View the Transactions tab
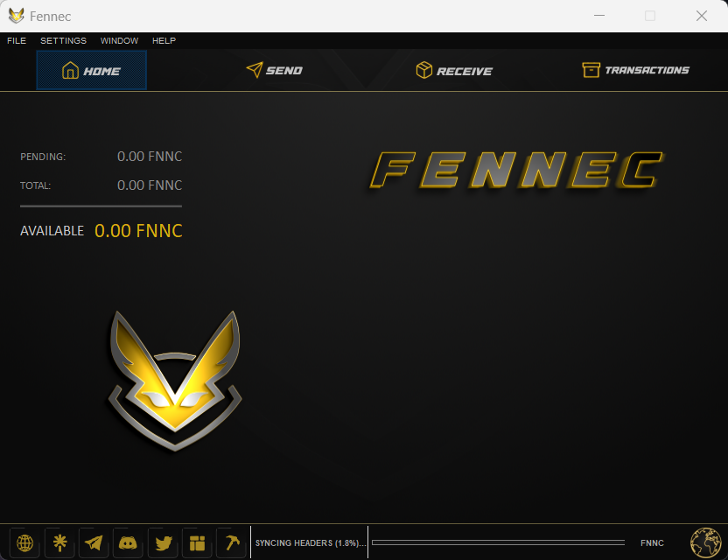 click(636, 71)
